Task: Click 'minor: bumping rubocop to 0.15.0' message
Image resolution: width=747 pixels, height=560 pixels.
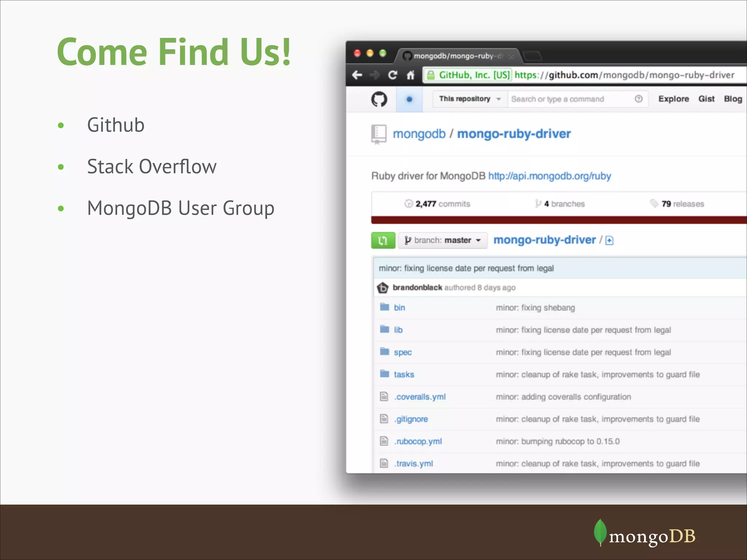Action: pyautogui.click(x=558, y=442)
